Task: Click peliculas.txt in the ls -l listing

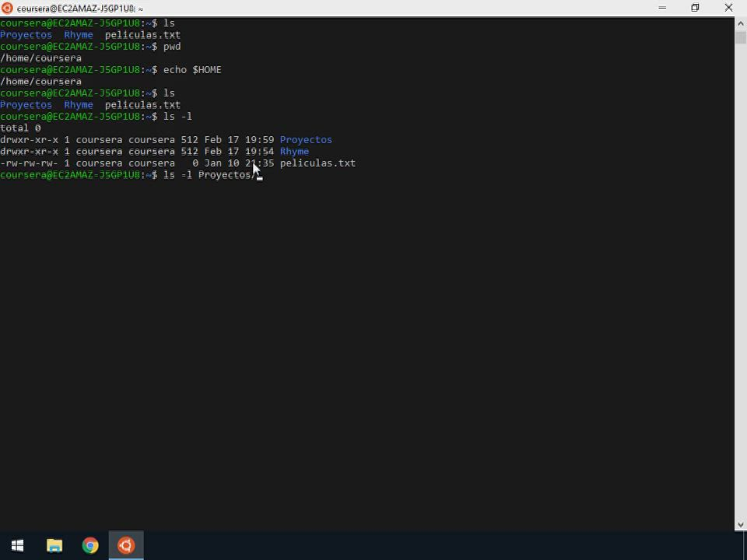Action: click(317, 163)
